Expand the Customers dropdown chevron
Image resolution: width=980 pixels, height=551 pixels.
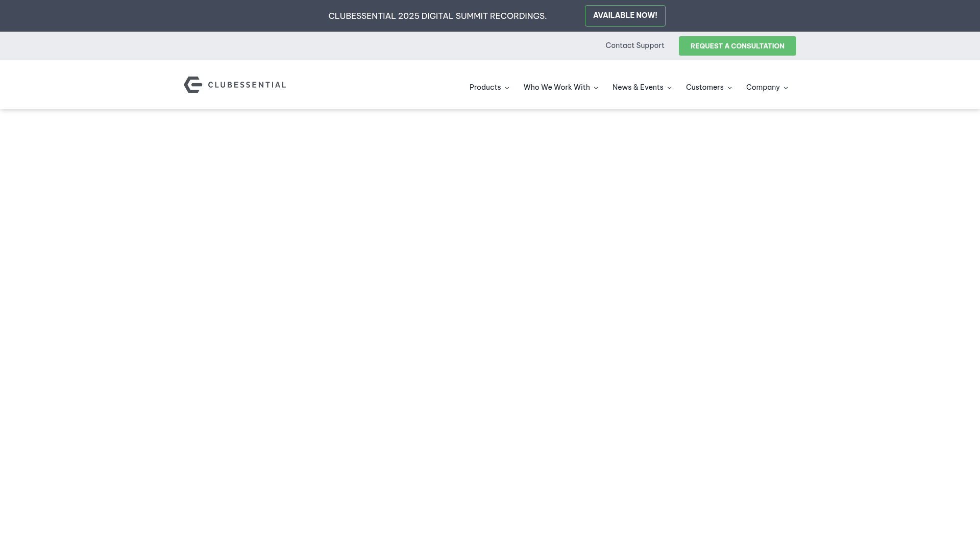[729, 88]
